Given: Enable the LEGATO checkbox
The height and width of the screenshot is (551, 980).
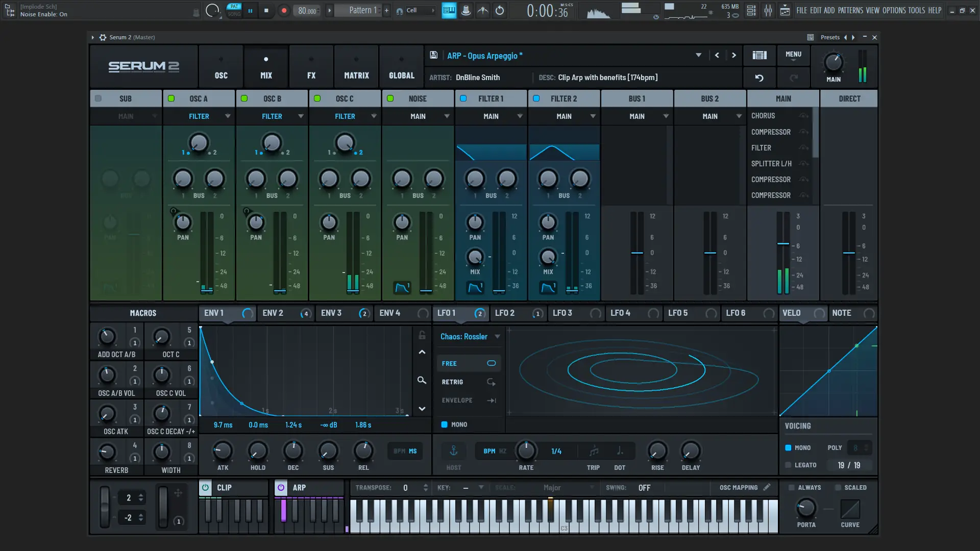Looking at the screenshot, I should 788,465.
